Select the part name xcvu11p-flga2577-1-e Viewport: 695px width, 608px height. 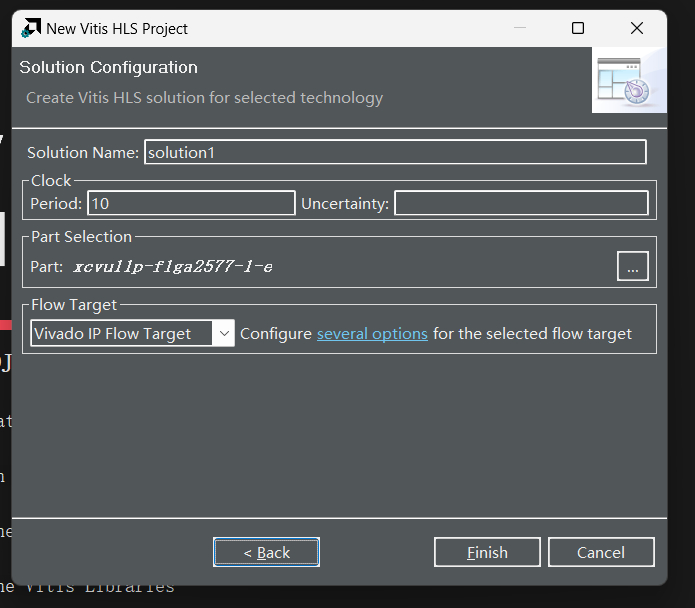[x=173, y=266]
